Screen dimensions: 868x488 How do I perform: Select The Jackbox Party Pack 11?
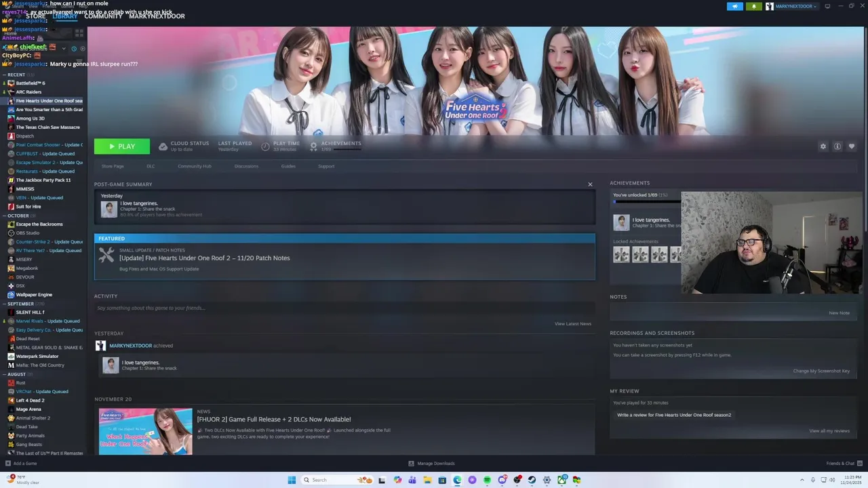[43, 180]
